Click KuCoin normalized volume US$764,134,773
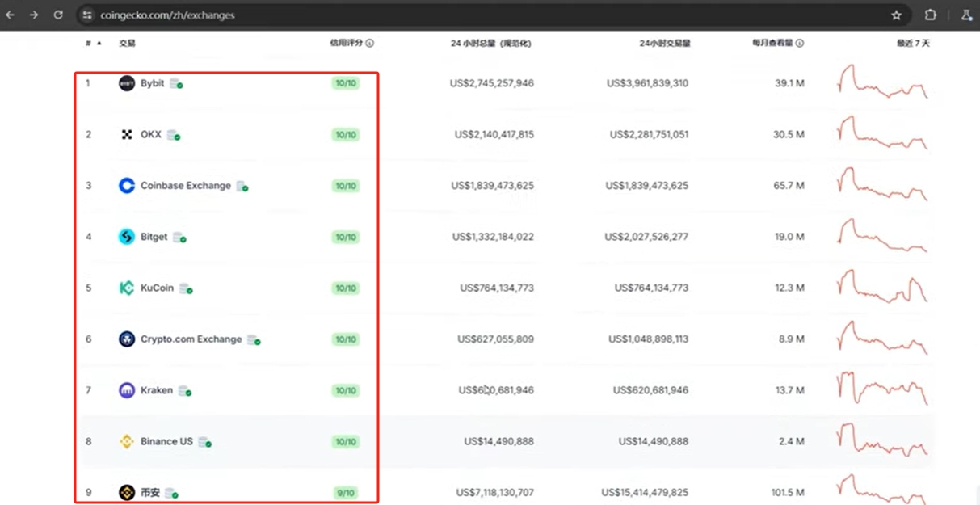 coord(497,288)
